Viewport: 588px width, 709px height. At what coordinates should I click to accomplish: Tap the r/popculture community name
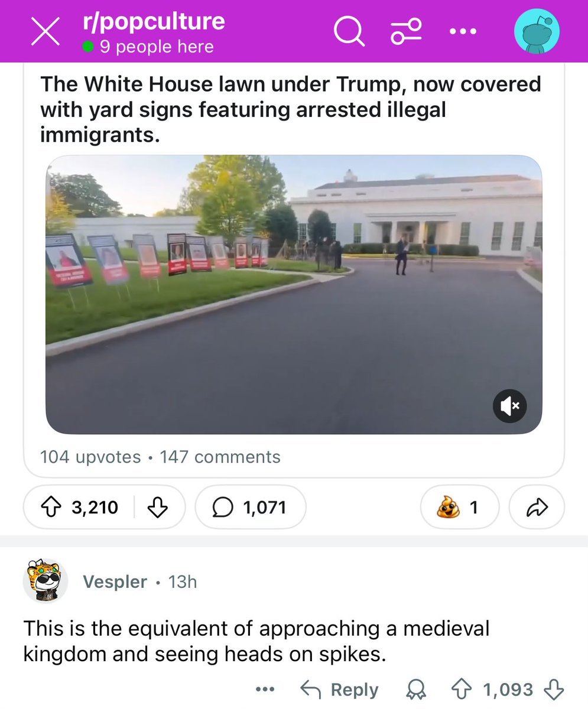click(x=154, y=22)
